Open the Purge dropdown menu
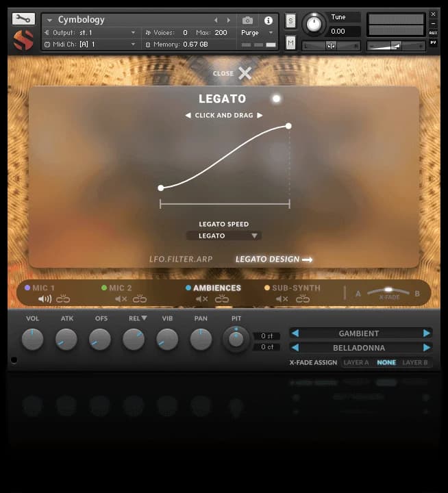Viewport: 448px width, 493px height. coord(257,32)
